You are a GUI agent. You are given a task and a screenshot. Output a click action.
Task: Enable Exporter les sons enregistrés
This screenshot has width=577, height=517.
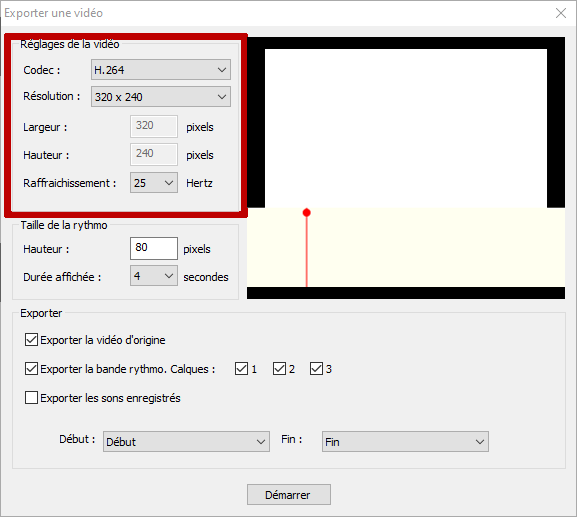[x=31, y=398]
